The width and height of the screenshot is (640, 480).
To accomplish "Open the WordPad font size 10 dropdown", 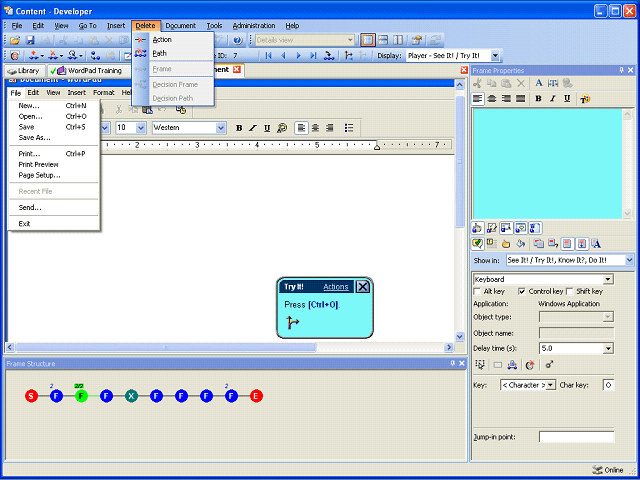I will pyautogui.click(x=141, y=128).
